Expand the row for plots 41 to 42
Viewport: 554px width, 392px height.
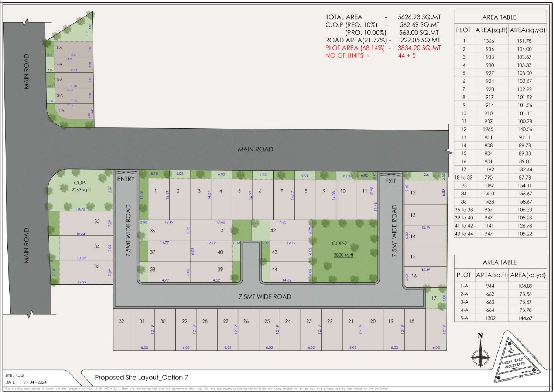pos(464,226)
